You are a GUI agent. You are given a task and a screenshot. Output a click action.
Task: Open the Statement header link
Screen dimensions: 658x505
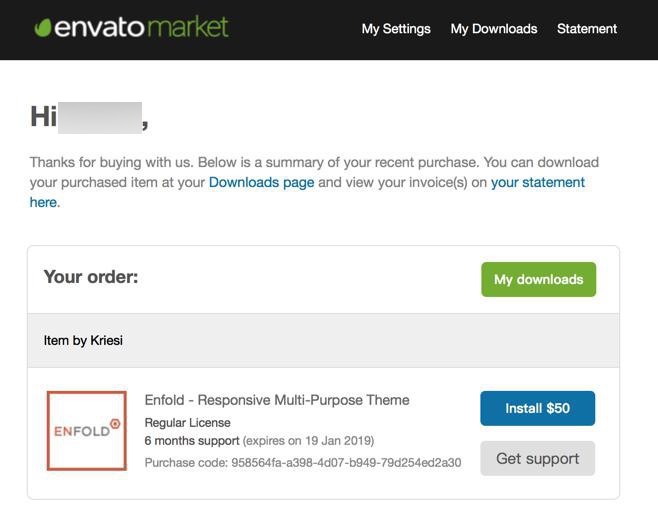click(587, 29)
